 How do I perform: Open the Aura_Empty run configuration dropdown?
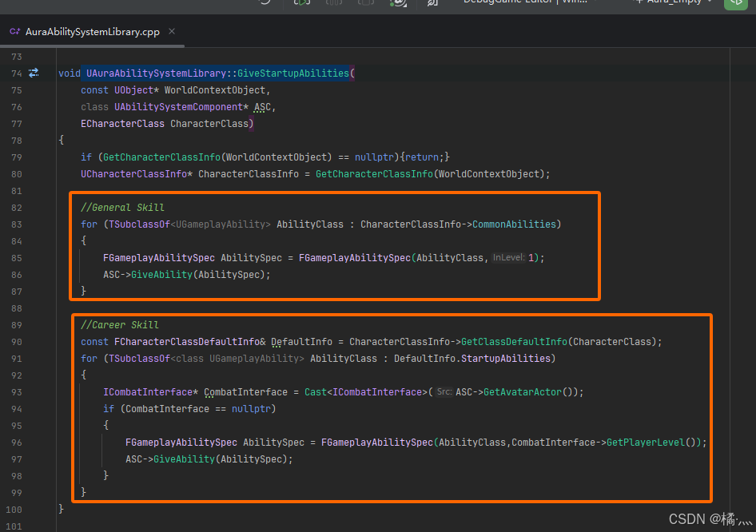tap(675, 2)
